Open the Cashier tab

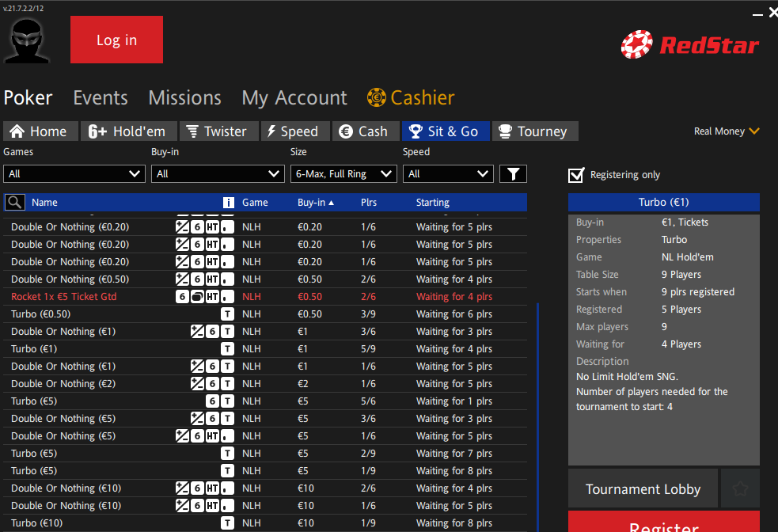411,97
